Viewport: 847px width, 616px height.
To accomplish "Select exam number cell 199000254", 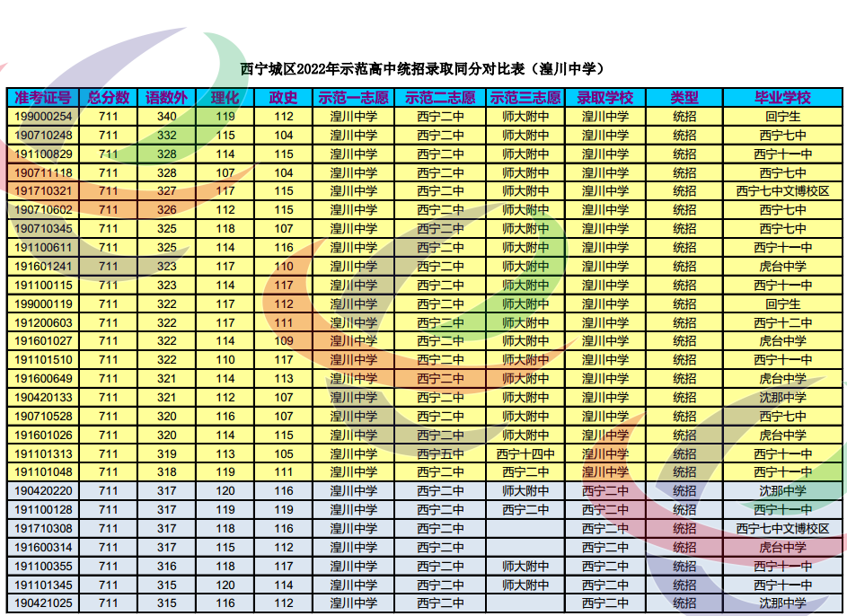I will pyautogui.click(x=43, y=117).
